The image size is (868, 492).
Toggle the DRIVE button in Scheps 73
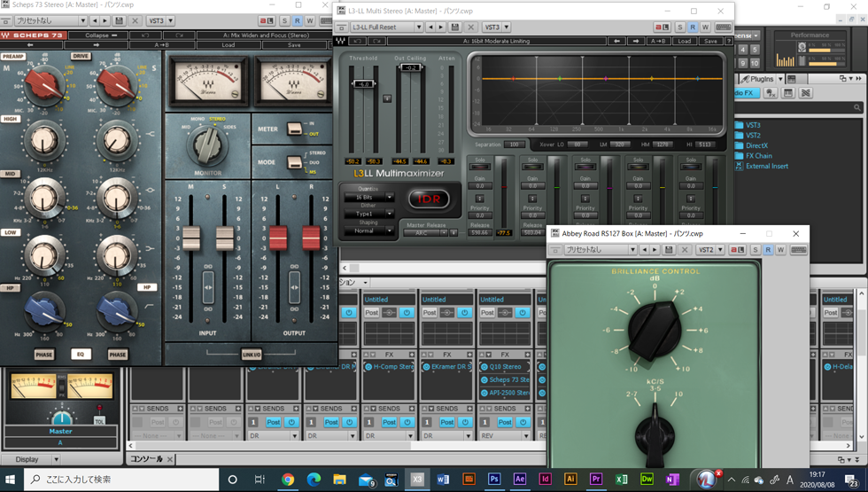pos(81,56)
